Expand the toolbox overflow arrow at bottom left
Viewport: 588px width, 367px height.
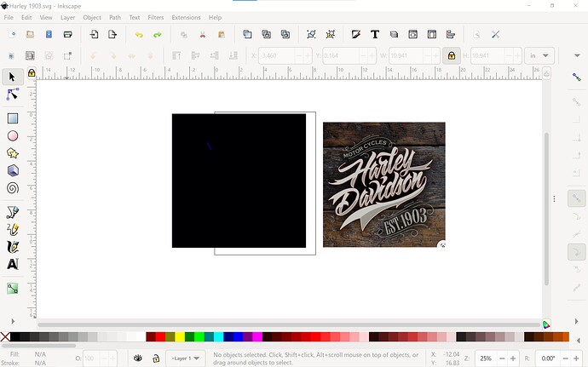point(13,321)
